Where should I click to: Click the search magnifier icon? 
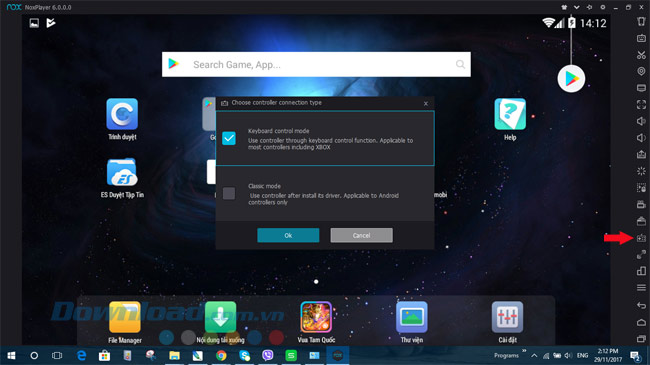tap(460, 64)
